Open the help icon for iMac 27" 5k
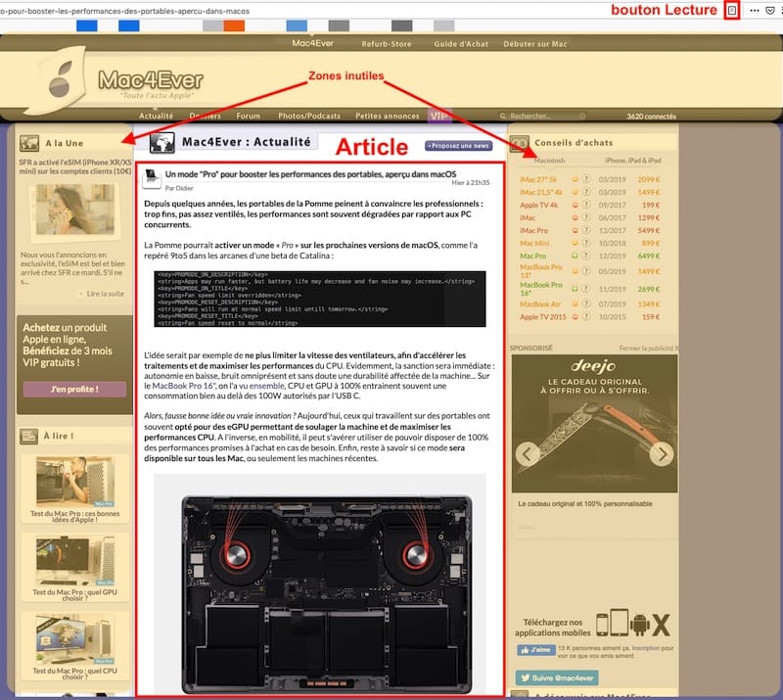Screen dimensions: 783x700 (x=586, y=179)
